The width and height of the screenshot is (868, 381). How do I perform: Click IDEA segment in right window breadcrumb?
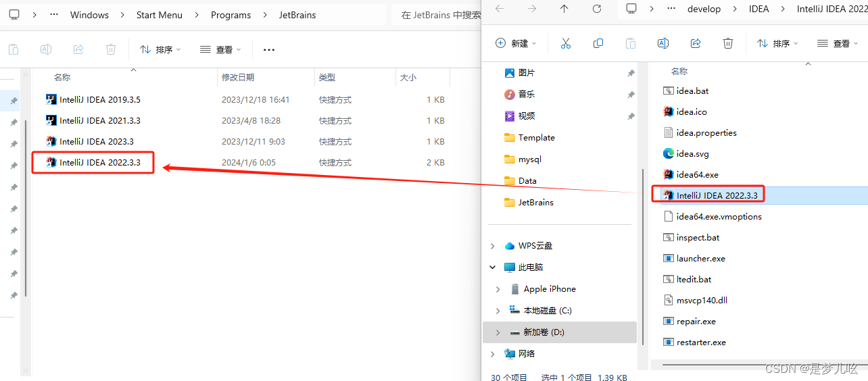[759, 9]
